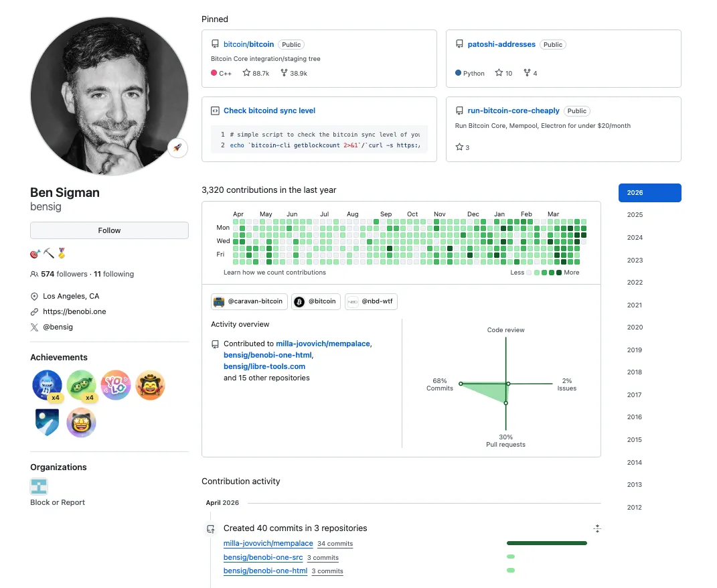Click the Starstruck achievement badge
The height and width of the screenshot is (588, 717).
[x=82, y=423]
